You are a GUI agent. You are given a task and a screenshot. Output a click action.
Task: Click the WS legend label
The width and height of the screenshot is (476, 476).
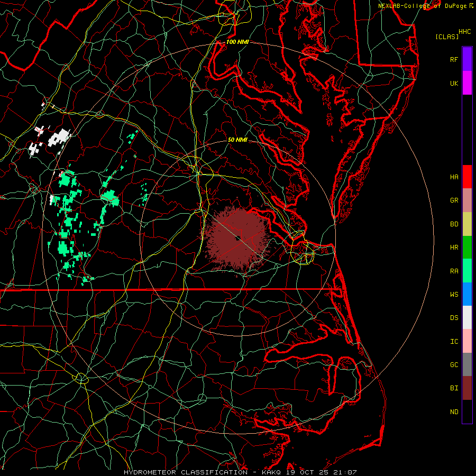[454, 295]
